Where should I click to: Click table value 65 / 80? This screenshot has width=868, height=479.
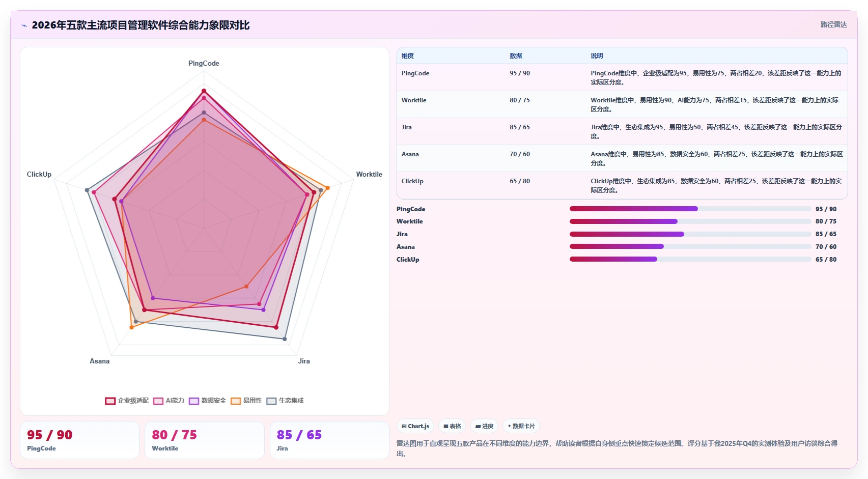tap(520, 181)
